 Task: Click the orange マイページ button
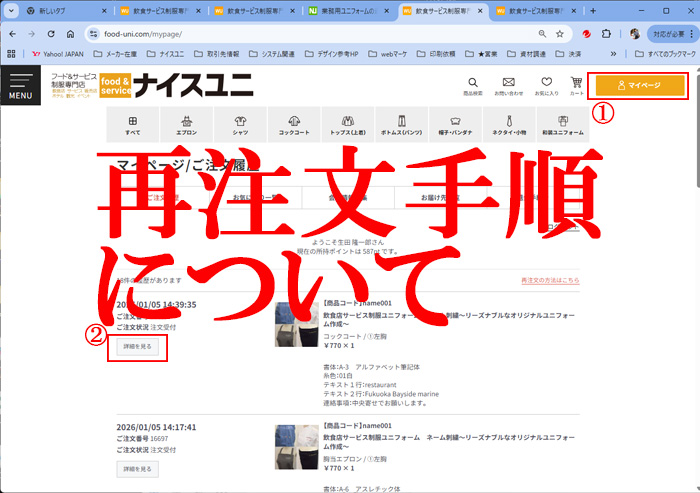point(640,85)
